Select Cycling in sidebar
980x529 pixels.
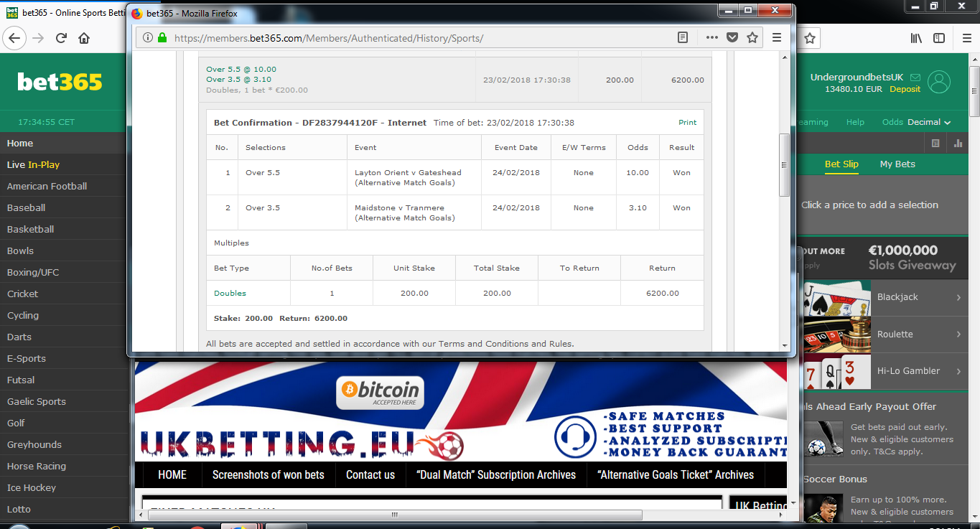65,315
